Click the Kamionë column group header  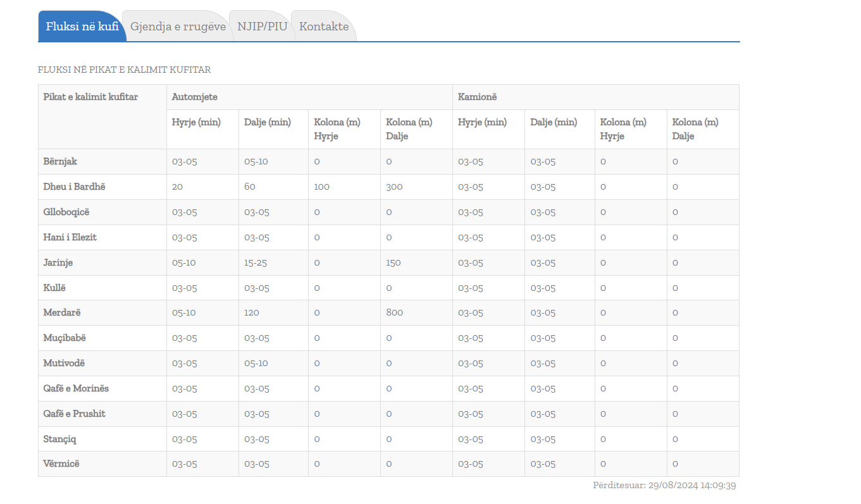[478, 97]
